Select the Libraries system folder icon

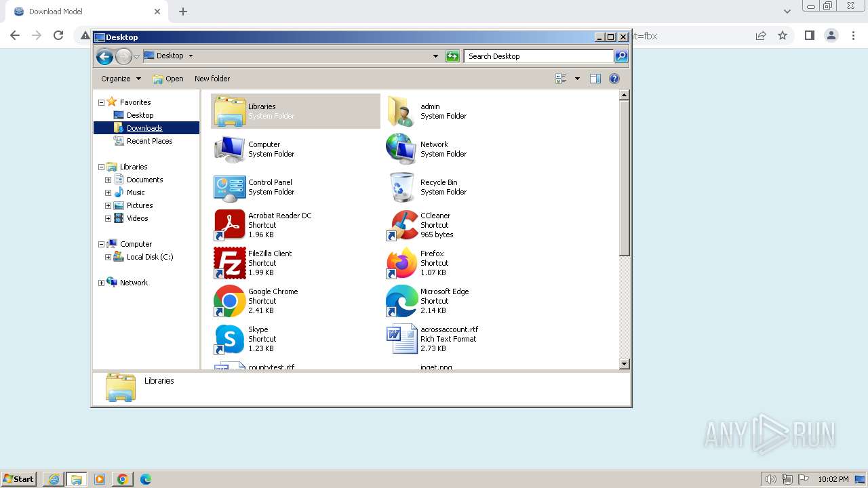point(230,111)
